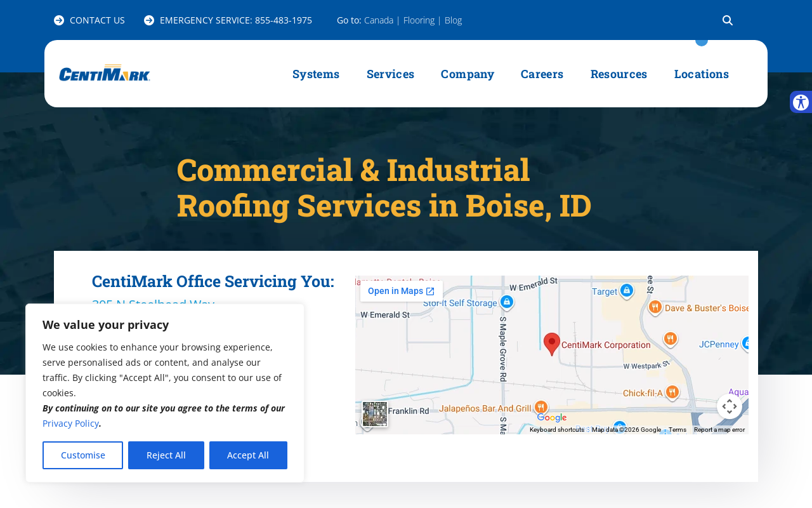Open the accessibility options widget icon
This screenshot has height=508, width=812.
[x=801, y=102]
